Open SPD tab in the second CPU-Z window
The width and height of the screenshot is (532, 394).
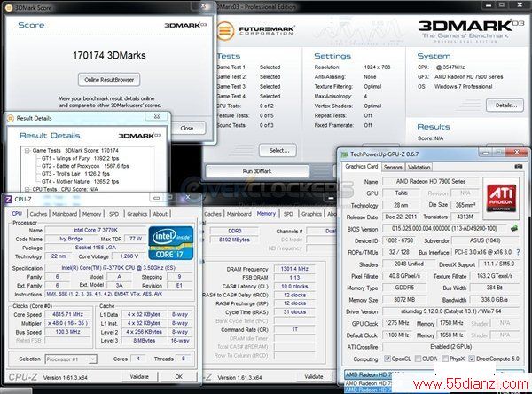click(x=288, y=214)
